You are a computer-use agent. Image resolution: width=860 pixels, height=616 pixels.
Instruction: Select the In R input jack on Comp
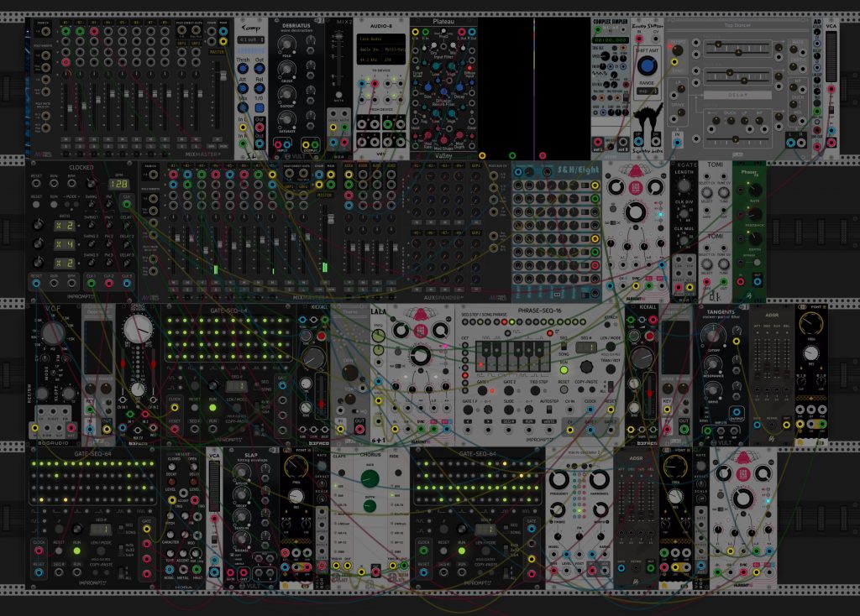(243, 144)
